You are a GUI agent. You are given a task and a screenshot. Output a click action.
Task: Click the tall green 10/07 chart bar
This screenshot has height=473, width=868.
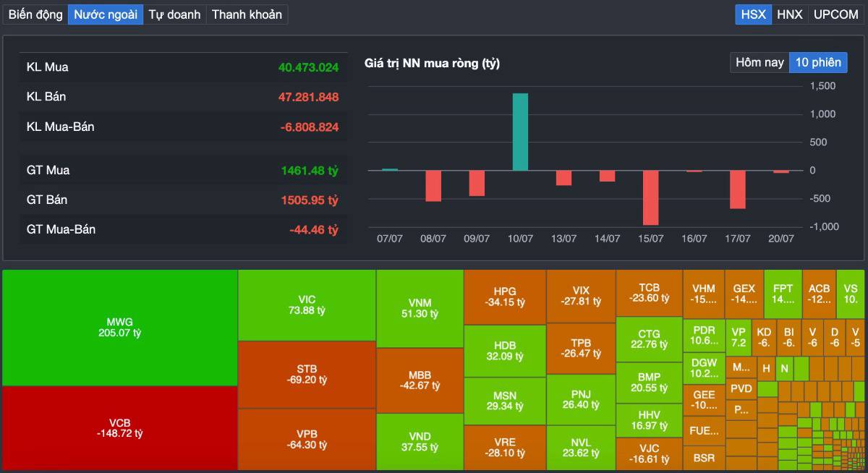tap(520, 132)
